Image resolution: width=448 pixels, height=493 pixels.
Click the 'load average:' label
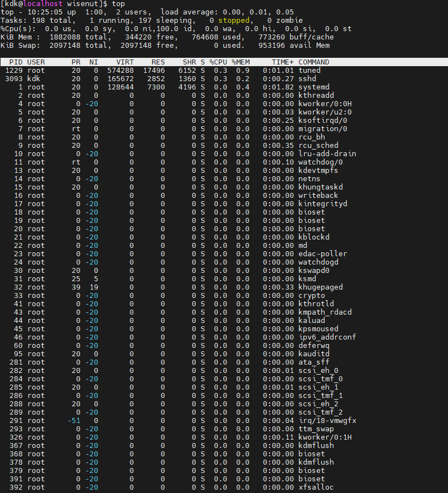pos(189,12)
